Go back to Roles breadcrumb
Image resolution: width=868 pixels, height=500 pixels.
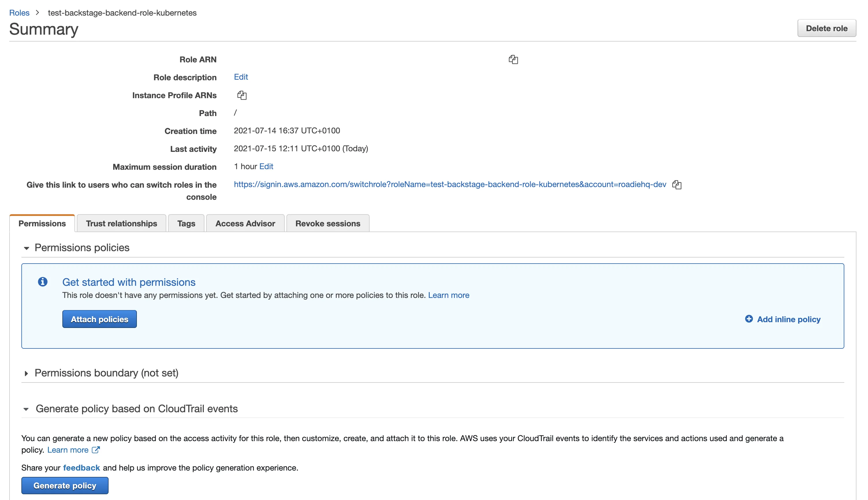tap(19, 13)
